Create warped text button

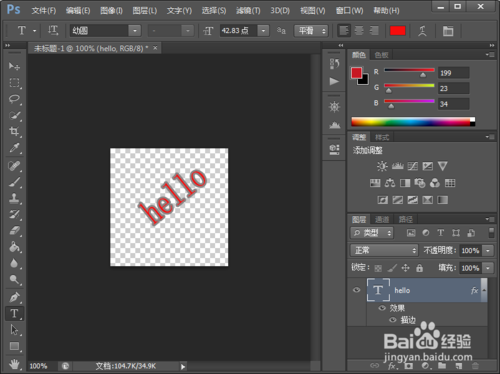tap(422, 31)
